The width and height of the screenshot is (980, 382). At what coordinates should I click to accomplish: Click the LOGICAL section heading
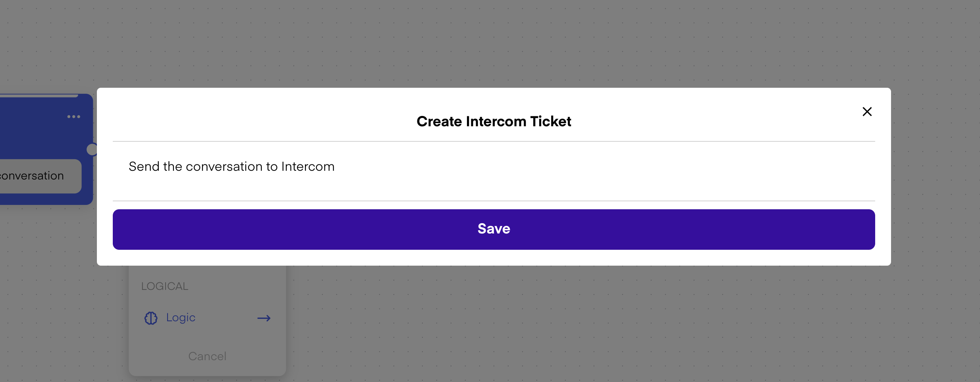click(x=165, y=286)
